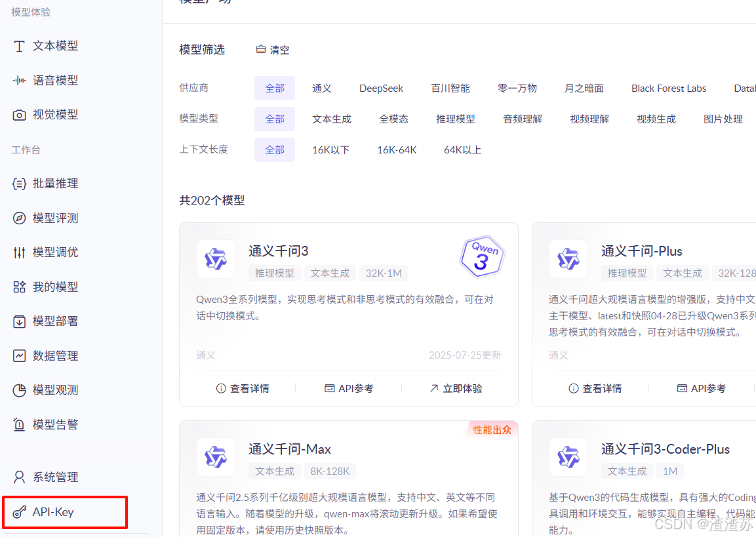This screenshot has width=756, height=537.
Task: Filter supplier by 零一万物
Action: click(517, 89)
